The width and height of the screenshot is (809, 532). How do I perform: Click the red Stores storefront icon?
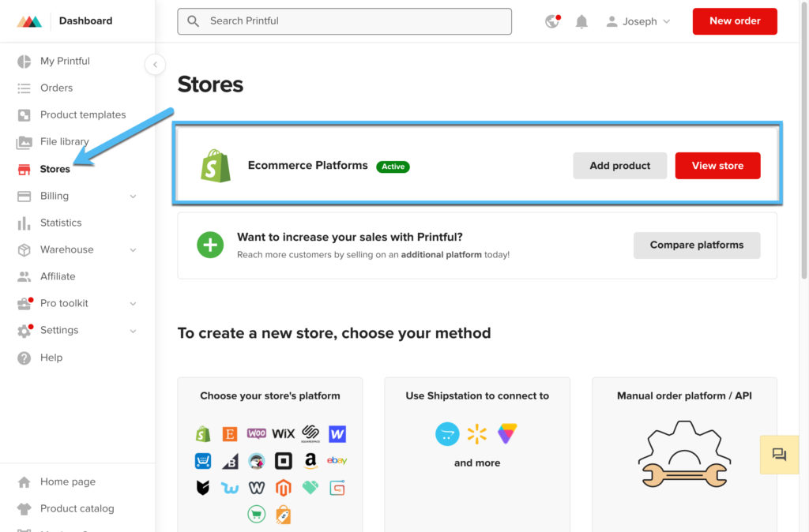tap(24, 169)
